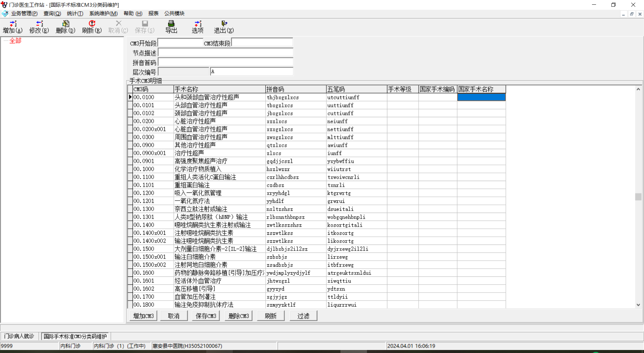The image size is (644, 353).
Task: Click the 增加(A) add toolbar icon
Action: pos(13,27)
